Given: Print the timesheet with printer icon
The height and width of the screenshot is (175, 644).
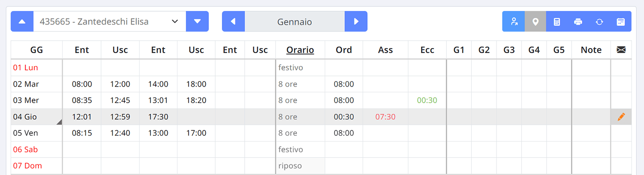Looking at the screenshot, I should [x=578, y=21].
